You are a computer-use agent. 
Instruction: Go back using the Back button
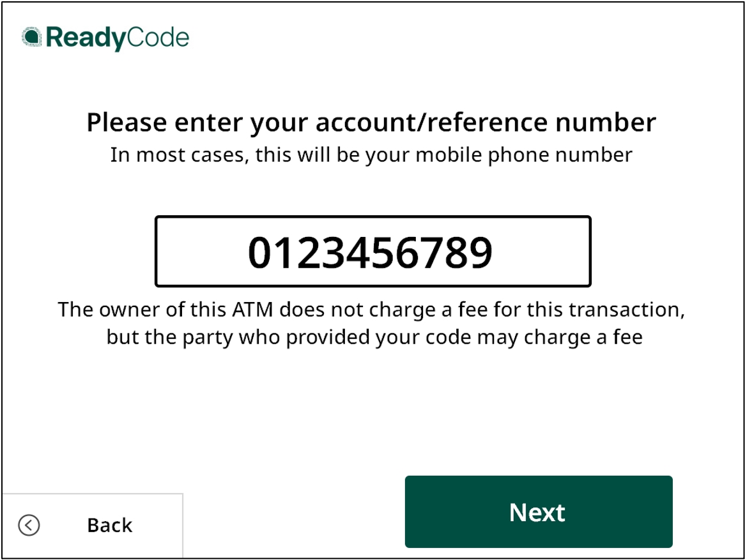tap(93, 526)
